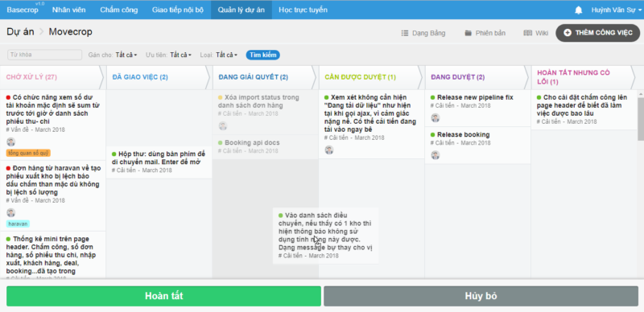Open the notification bell icon
Viewport: 644px width, 312px height.
[578, 10]
